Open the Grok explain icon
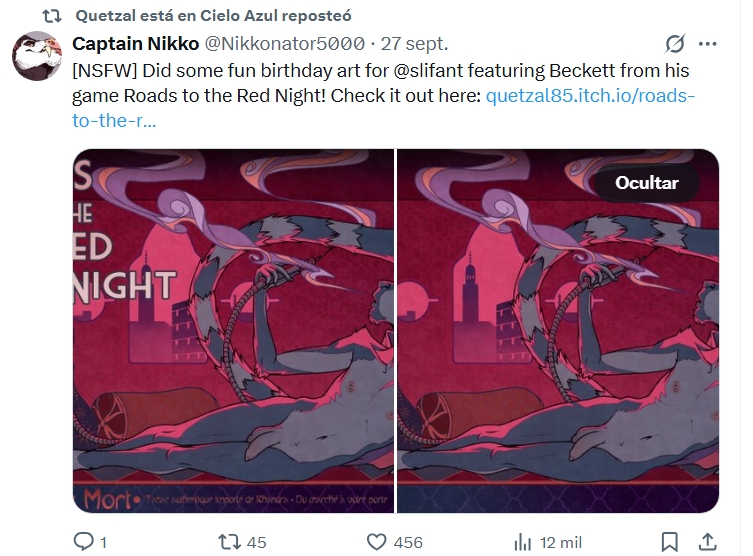The height and width of the screenshot is (556, 753). click(x=675, y=44)
